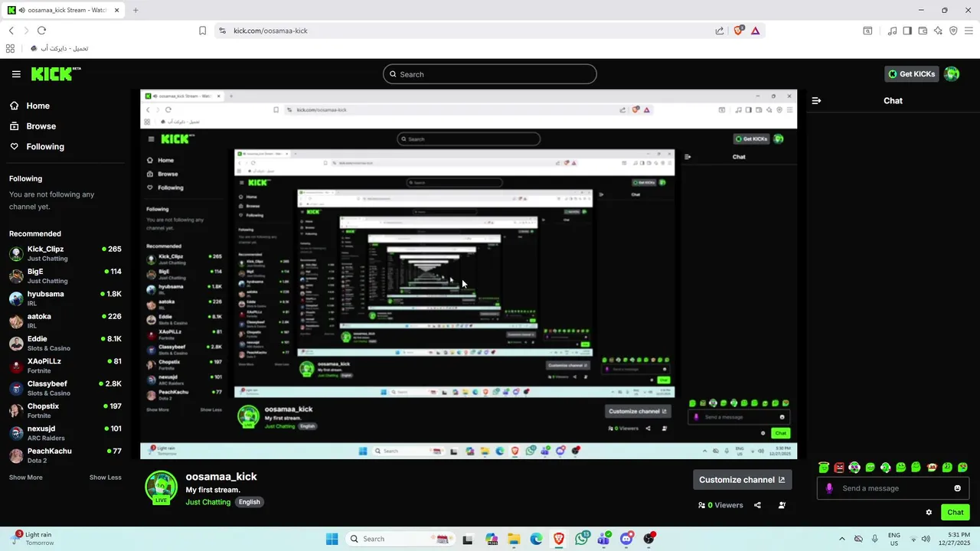The image size is (980, 551).
Task: Open the Arabic bookmark in bookmarks bar
Action: (60, 48)
